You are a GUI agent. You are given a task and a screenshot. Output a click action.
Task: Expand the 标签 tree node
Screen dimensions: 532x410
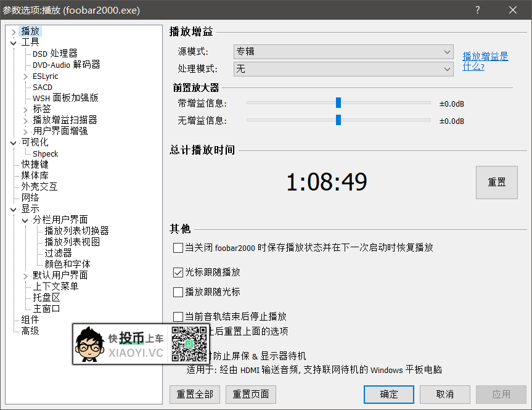25,110
